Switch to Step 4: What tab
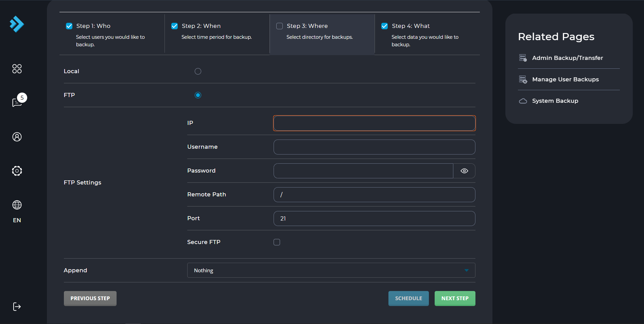 click(x=427, y=34)
